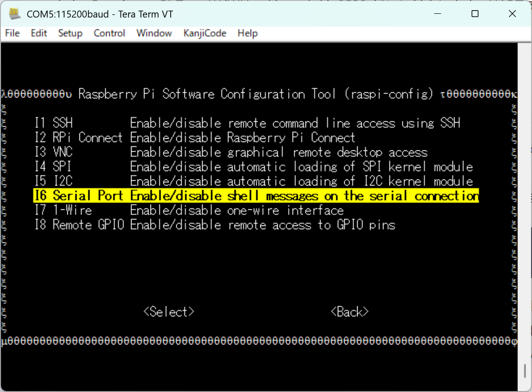Viewport: 532px width, 392px height.
Task: Click the vertical scrollbar thumb
Action: tap(525, 371)
